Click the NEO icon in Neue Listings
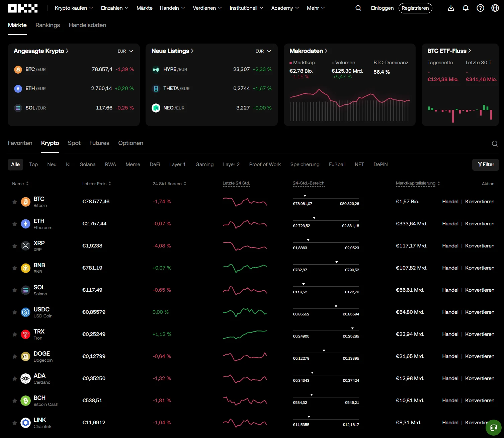 156,108
